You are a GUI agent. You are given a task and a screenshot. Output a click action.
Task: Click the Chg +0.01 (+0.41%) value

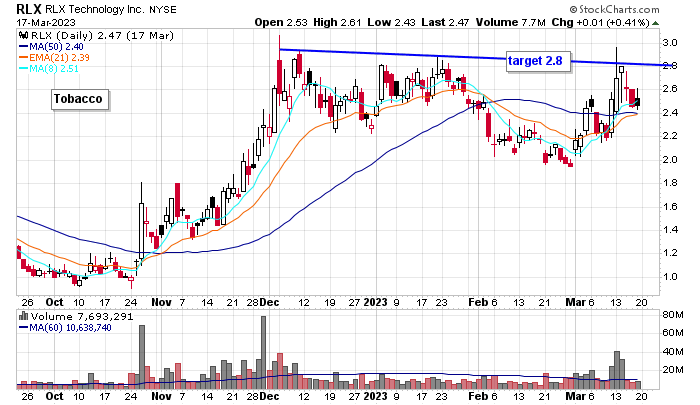pos(600,22)
